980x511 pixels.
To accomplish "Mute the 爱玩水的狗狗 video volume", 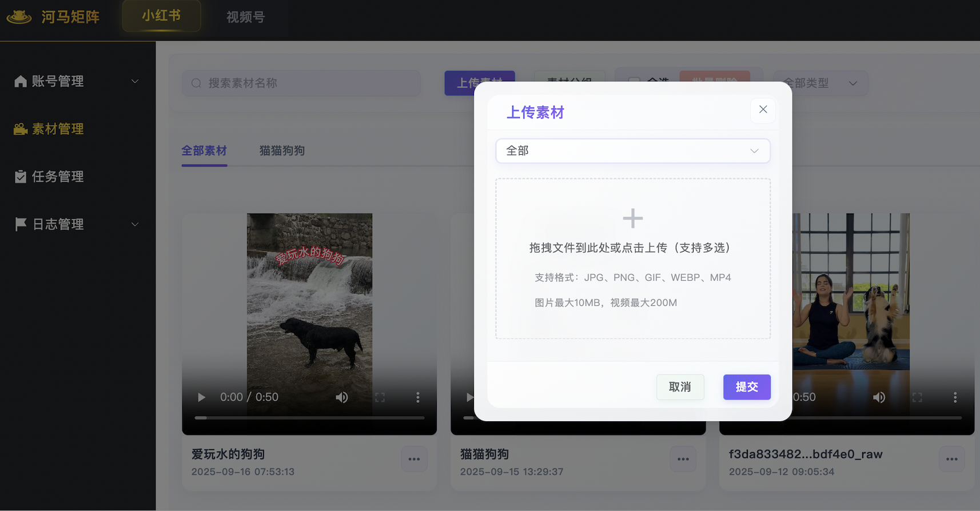I will pos(342,397).
